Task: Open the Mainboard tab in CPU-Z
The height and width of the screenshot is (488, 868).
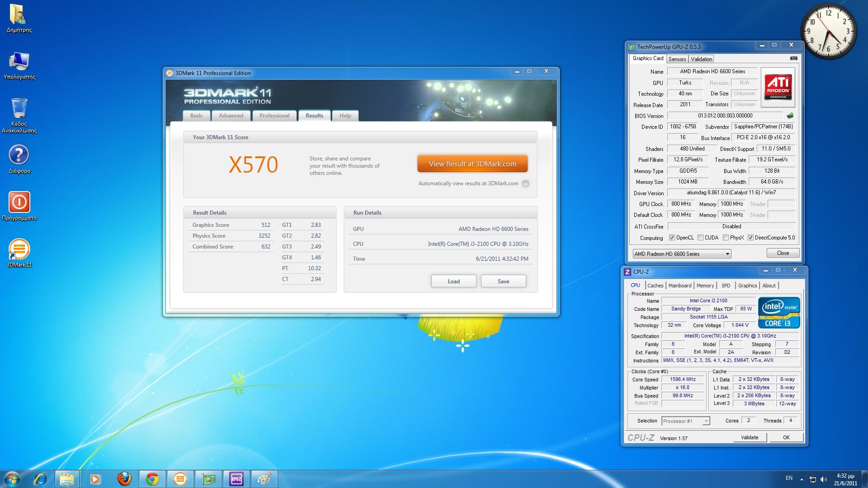Action: [x=680, y=286]
